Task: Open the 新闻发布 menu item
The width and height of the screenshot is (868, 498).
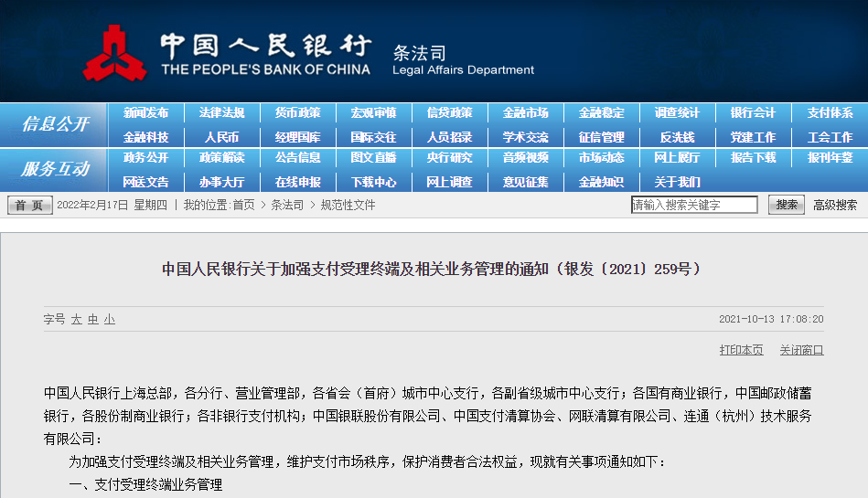Action: pyautogui.click(x=146, y=113)
